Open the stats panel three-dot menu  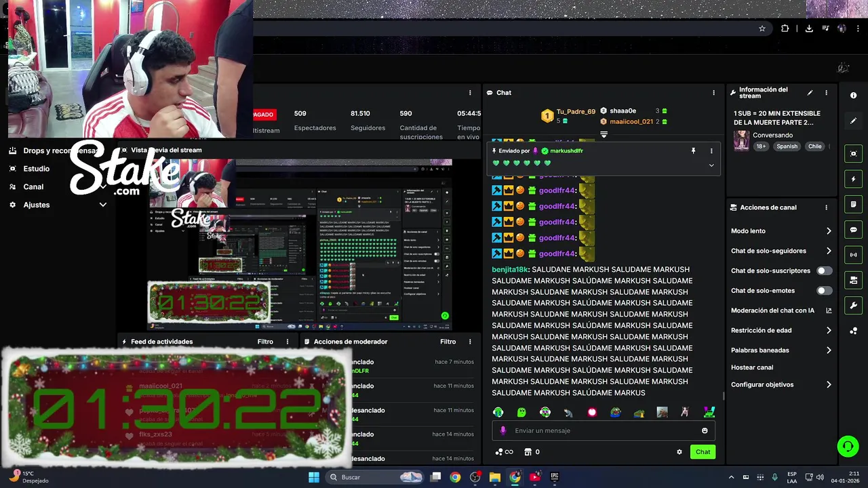pos(470,93)
